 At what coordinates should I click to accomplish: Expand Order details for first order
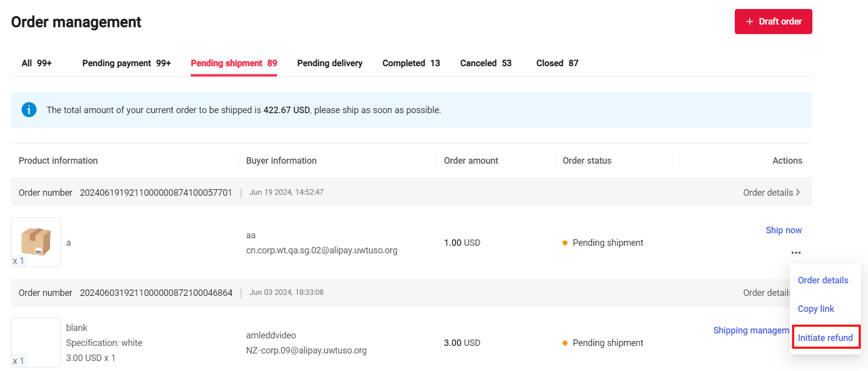[x=771, y=193]
